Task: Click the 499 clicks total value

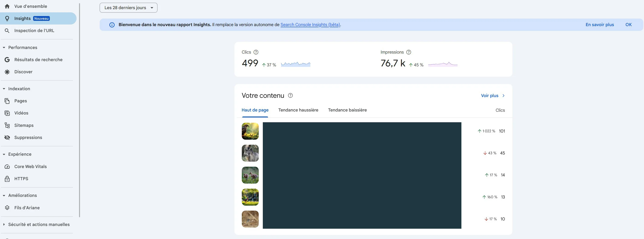Action: click(x=250, y=63)
